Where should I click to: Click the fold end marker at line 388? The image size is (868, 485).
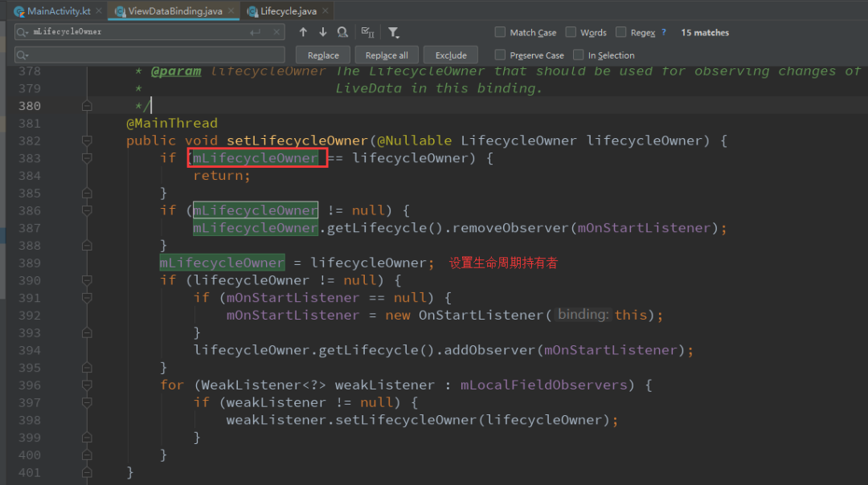click(x=87, y=246)
